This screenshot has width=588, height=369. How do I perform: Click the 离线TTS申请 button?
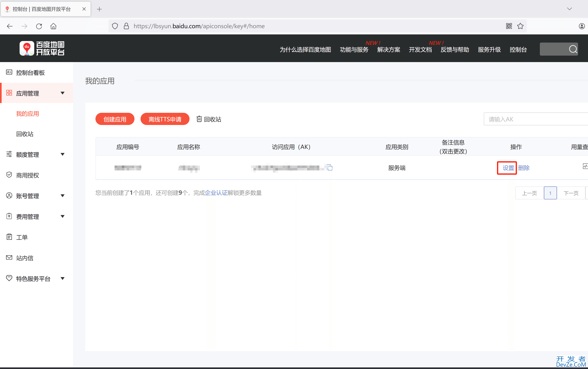(165, 119)
